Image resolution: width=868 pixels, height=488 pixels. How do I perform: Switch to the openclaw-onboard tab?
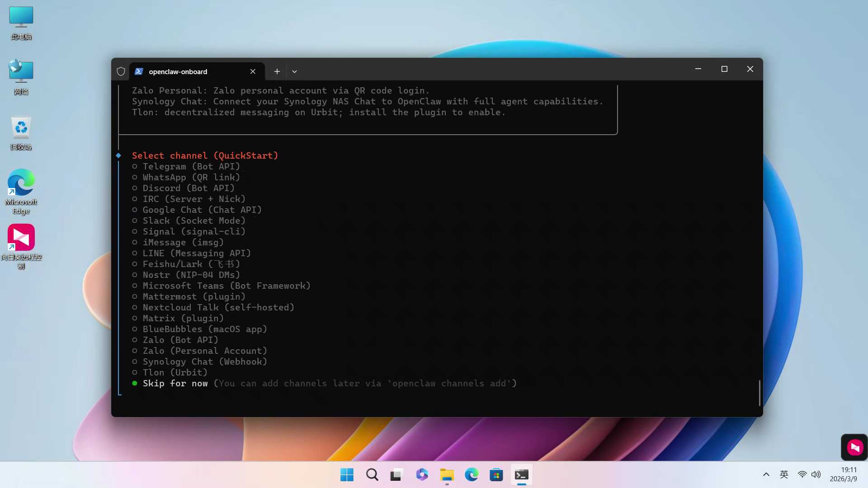click(x=190, y=71)
